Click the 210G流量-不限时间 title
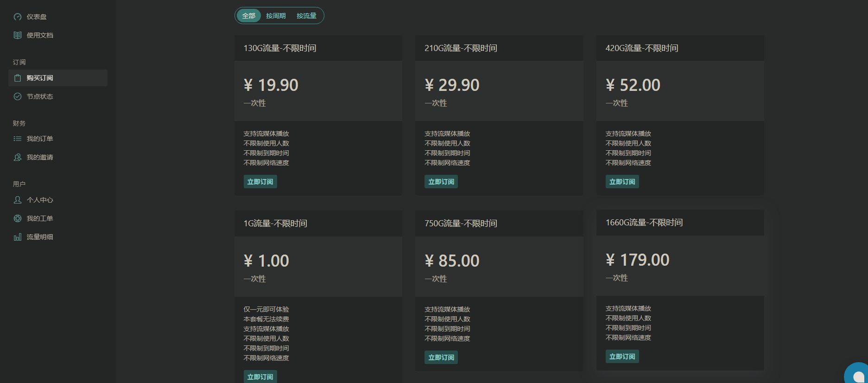This screenshot has height=383, width=868. tap(461, 48)
